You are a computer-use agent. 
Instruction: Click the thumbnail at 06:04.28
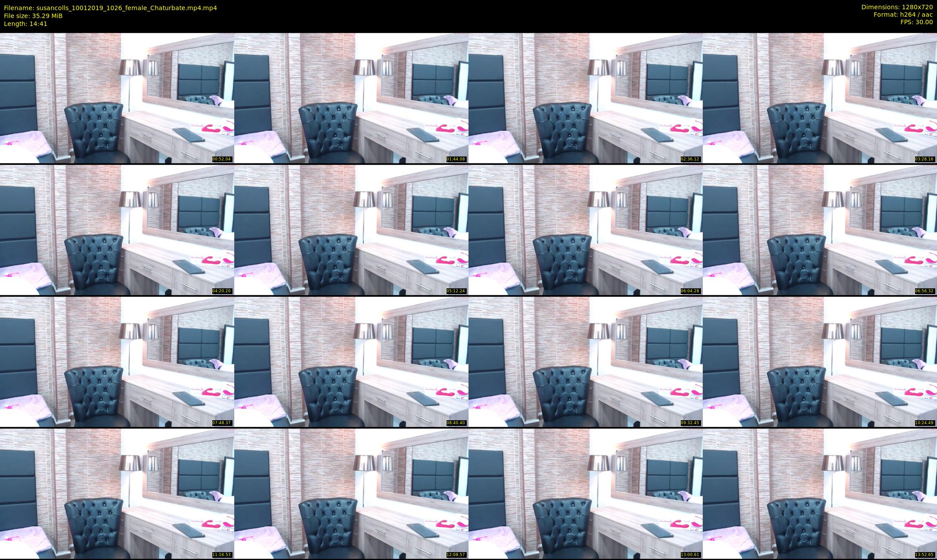tap(585, 230)
